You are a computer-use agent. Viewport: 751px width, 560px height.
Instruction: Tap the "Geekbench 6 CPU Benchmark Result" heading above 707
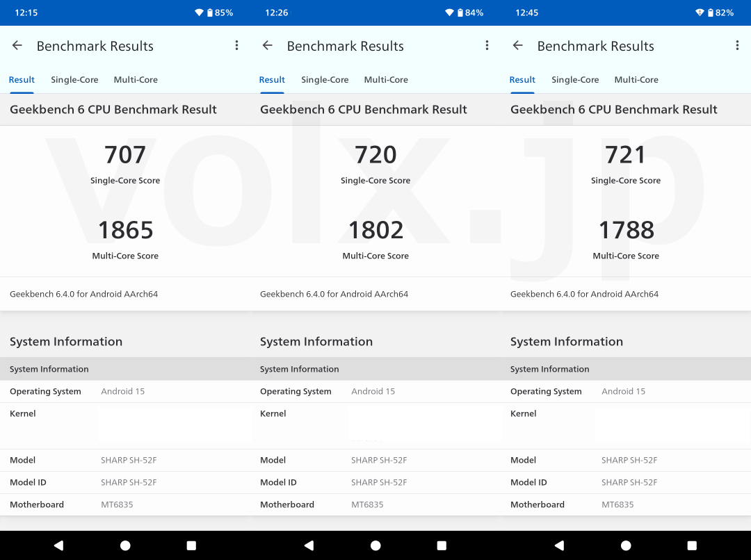point(113,109)
